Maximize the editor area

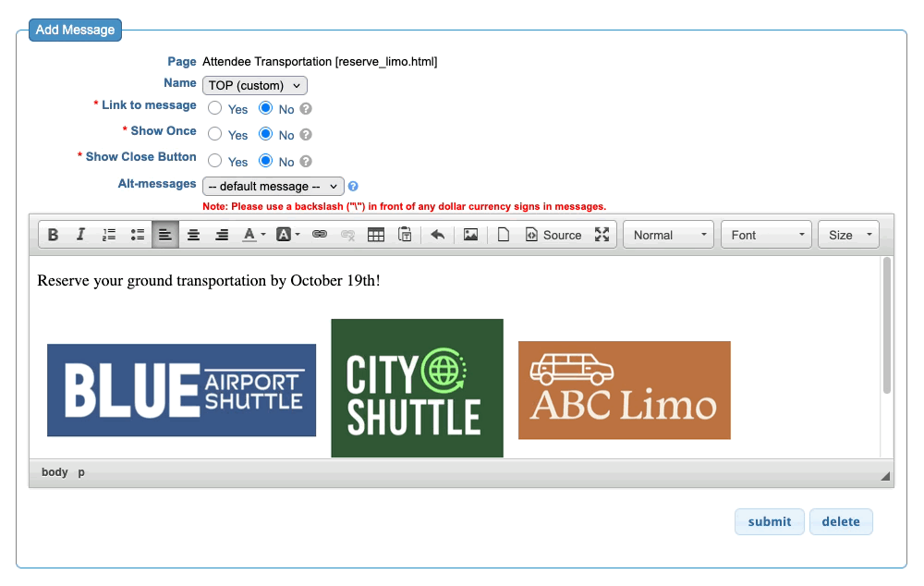[x=602, y=235]
